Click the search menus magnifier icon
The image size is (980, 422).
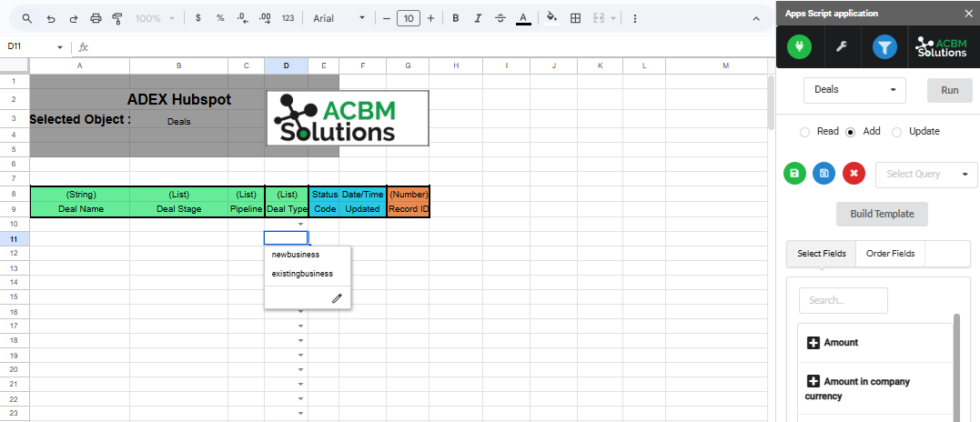27,19
